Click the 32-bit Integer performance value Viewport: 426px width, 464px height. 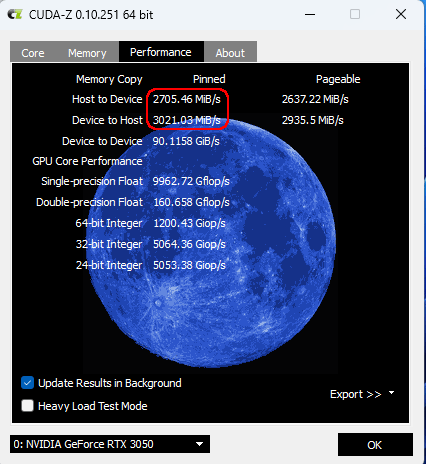click(x=189, y=244)
